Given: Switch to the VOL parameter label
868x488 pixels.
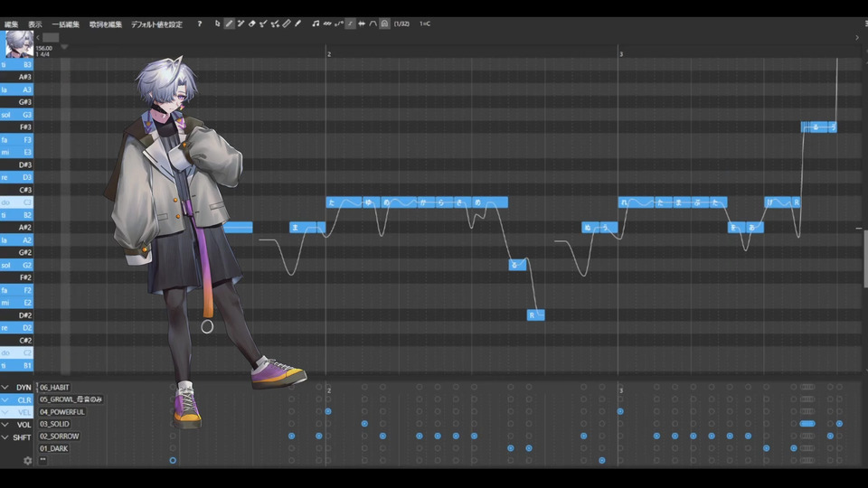Looking at the screenshot, I should point(24,425).
